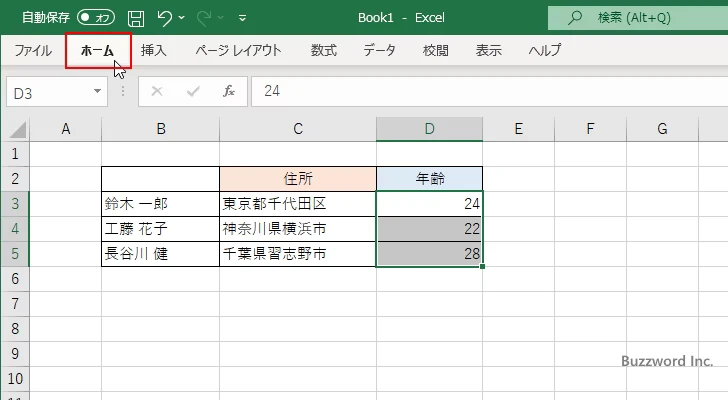The image size is (728, 400).
Task: Click the 住所 header cell
Action: (x=298, y=179)
